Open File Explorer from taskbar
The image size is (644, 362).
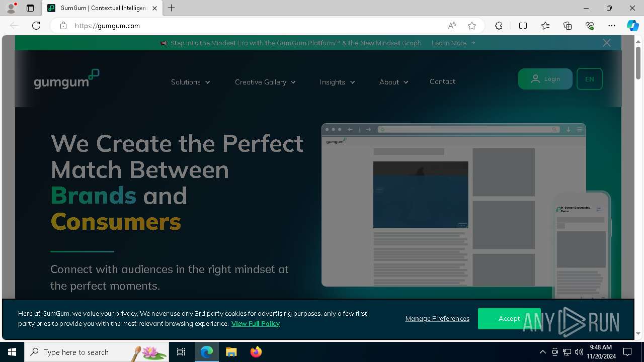click(x=231, y=352)
